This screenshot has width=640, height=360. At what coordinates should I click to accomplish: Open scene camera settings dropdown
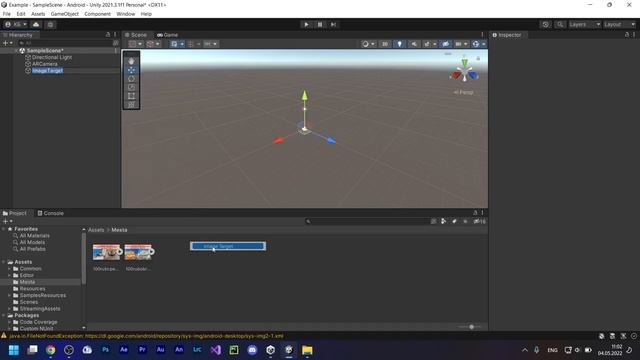pos(461,44)
